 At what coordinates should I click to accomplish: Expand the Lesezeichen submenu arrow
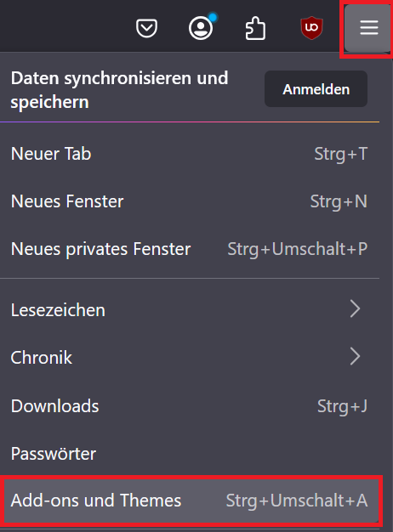coord(355,309)
